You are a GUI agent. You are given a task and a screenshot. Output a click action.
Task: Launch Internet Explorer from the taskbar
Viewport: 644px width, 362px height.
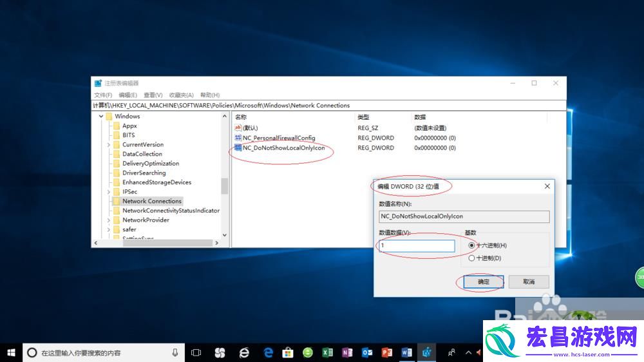coord(244,352)
